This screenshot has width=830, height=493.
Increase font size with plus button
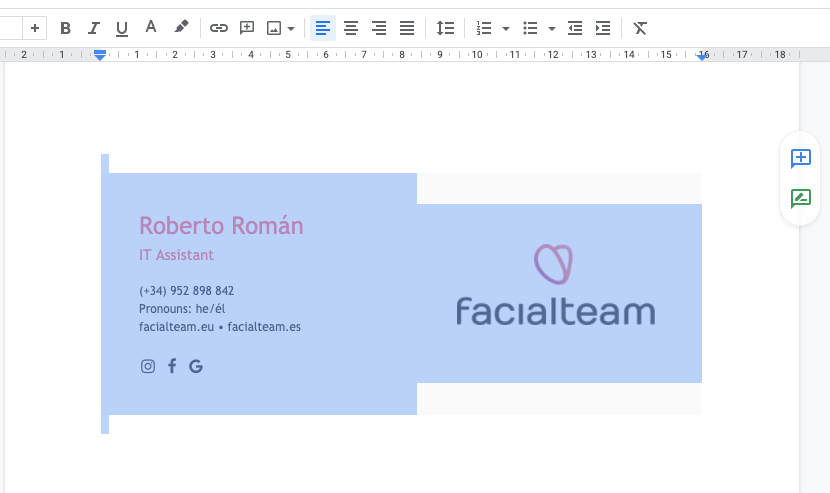pyautogui.click(x=34, y=28)
